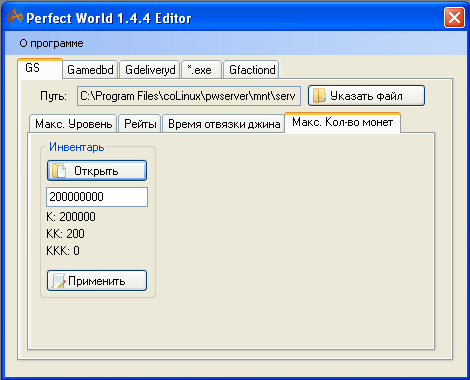Open the О программе menu
The width and height of the screenshot is (470, 380).
[51, 43]
